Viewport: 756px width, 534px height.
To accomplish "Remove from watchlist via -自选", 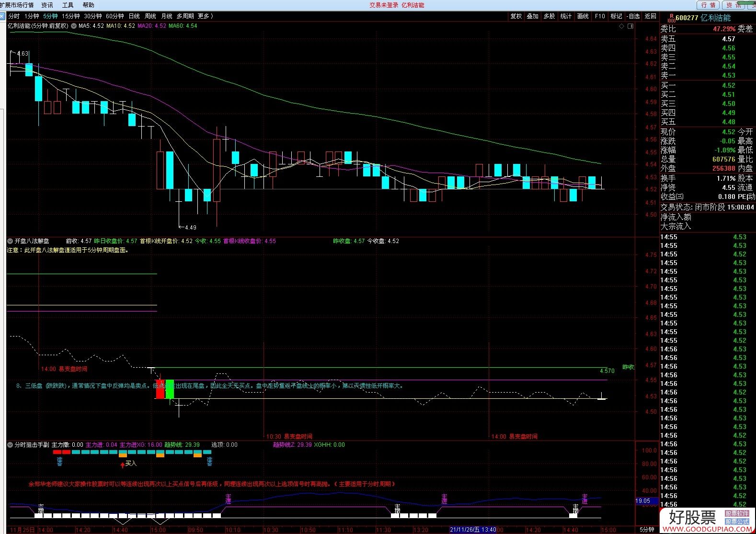I will click(633, 16).
